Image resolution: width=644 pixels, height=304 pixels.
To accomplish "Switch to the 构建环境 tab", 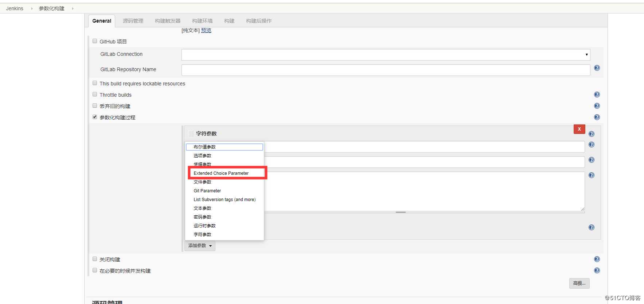I will point(202,21).
